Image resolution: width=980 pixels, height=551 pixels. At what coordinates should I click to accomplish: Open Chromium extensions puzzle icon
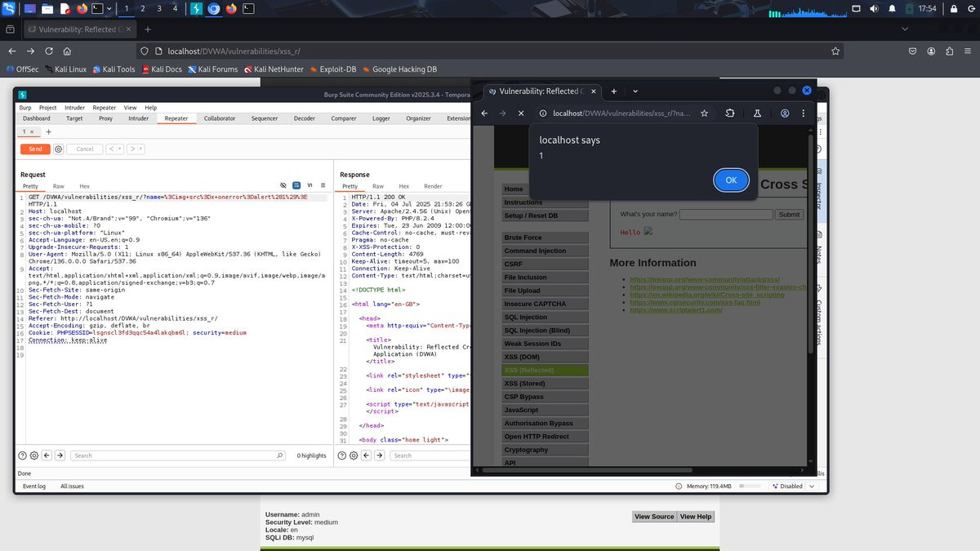click(x=730, y=113)
